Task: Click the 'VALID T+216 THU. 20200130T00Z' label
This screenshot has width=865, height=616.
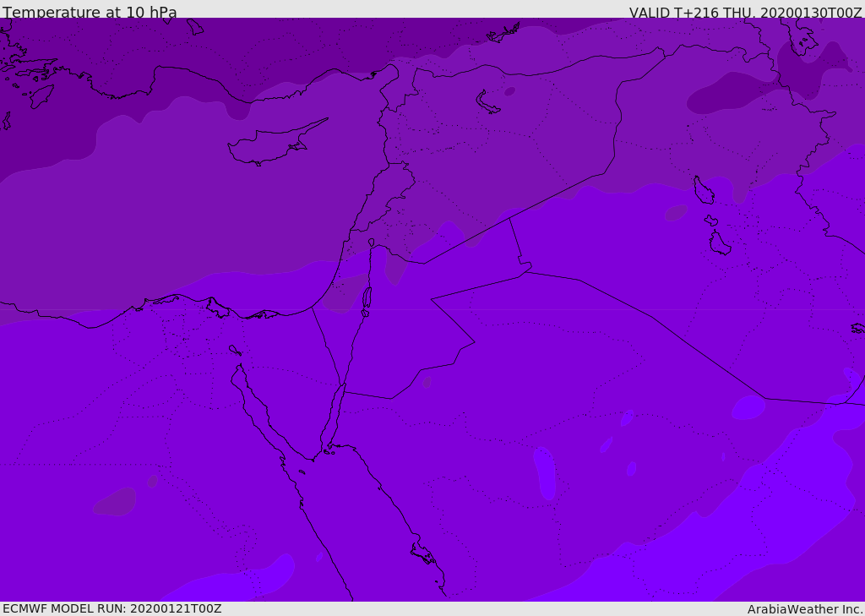Action: [x=745, y=13]
